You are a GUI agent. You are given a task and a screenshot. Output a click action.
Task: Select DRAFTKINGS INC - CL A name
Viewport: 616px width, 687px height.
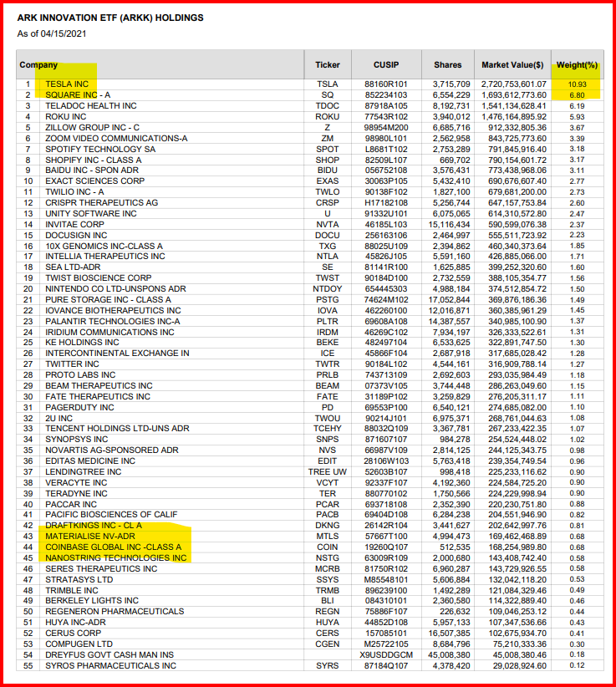click(94, 526)
